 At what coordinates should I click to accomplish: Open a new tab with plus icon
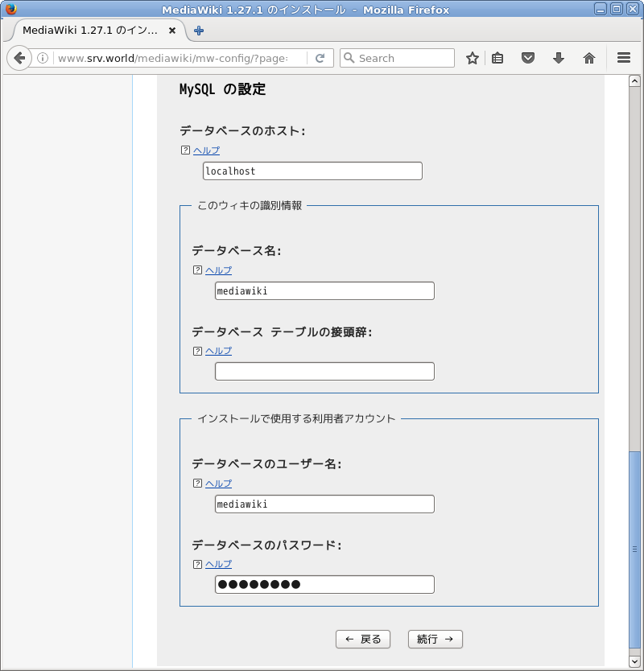tap(199, 31)
